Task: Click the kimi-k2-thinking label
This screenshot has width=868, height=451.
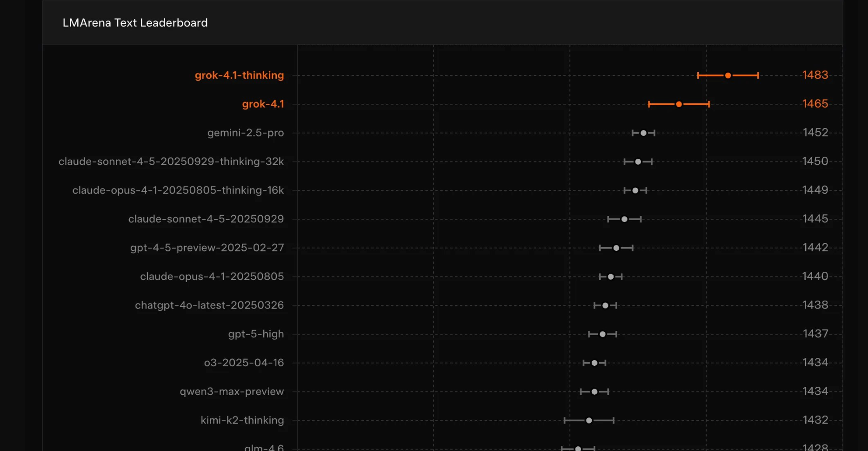Action: 242,420
